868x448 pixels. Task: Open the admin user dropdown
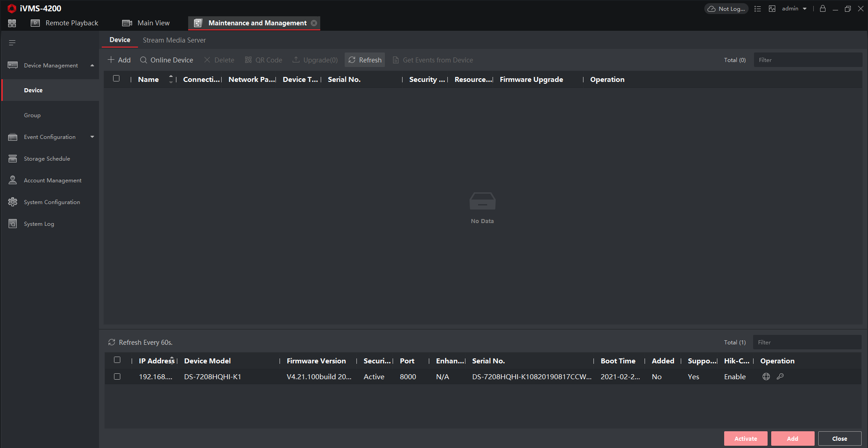pyautogui.click(x=794, y=9)
